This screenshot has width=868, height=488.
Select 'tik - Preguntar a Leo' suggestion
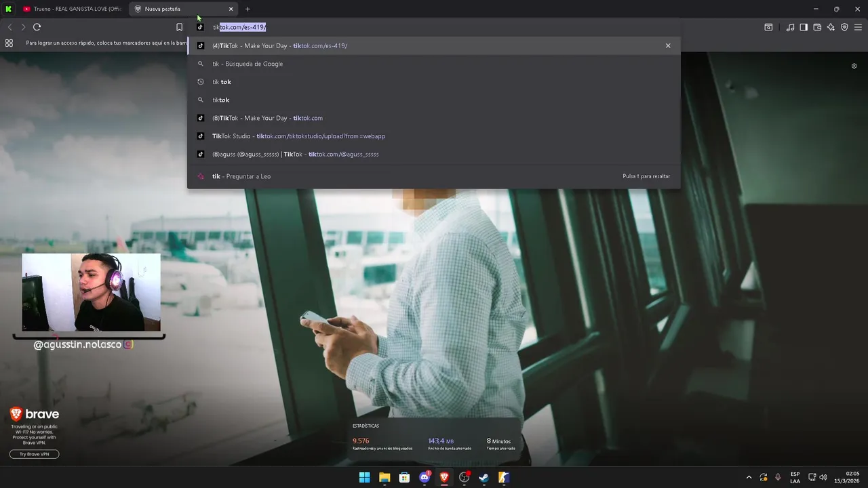[434, 176]
